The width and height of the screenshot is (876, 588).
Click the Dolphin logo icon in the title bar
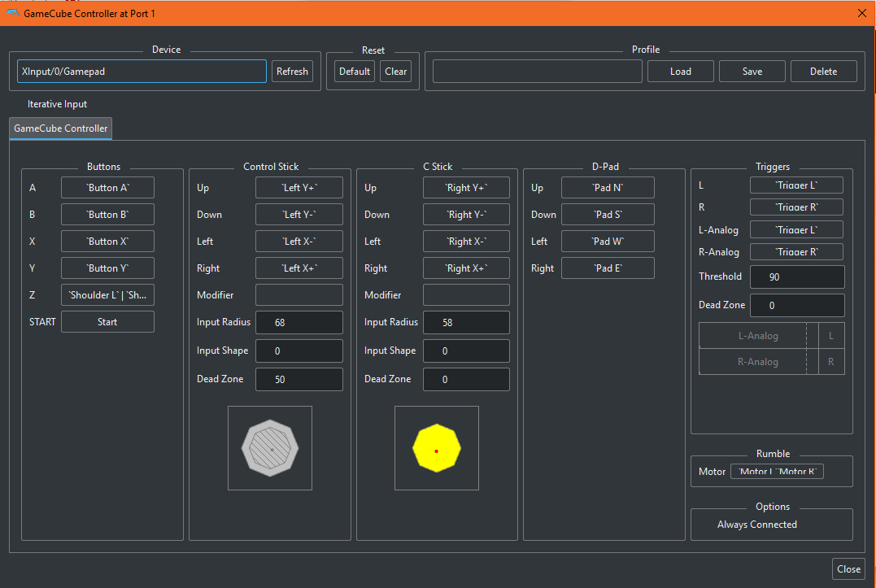(x=12, y=13)
